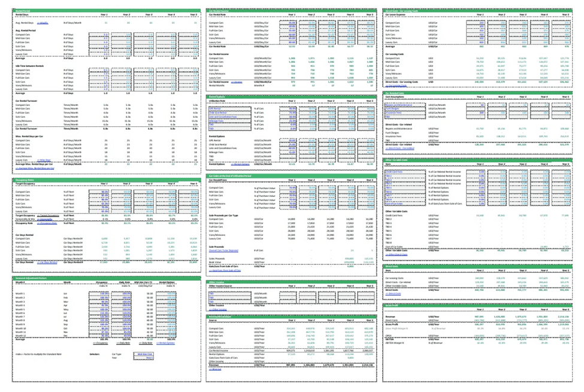This screenshot has width=584, height=392.
Task: Click the Seasonality Mix row label under Target Occupancy
Action: 25,219
